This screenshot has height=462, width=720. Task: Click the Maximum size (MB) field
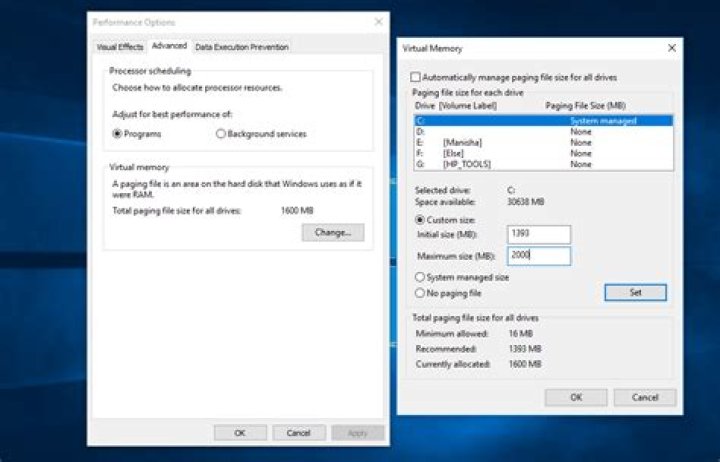[x=539, y=256]
